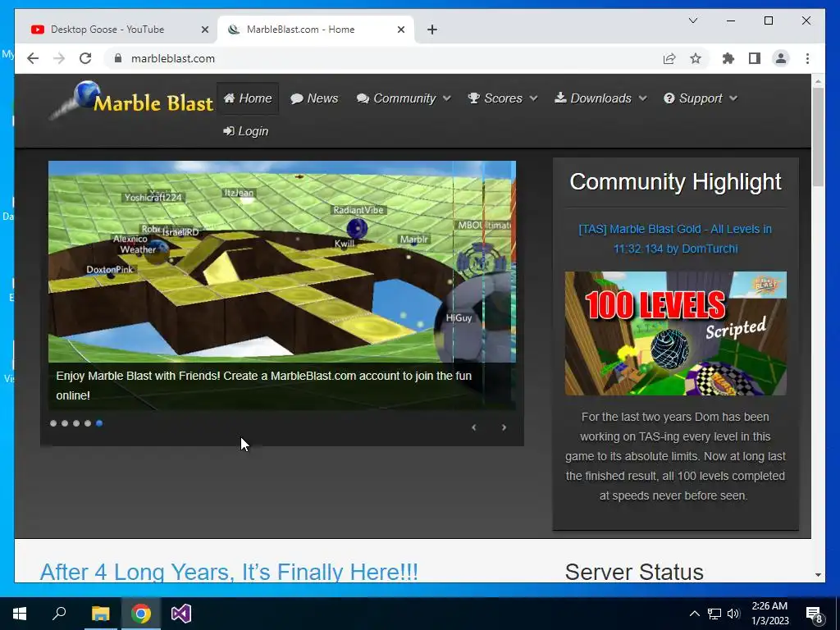Open a new browser tab

pos(432,30)
